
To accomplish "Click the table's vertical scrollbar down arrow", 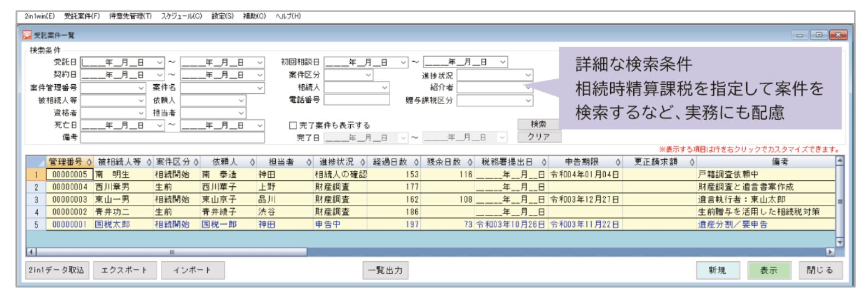I will (x=840, y=242).
